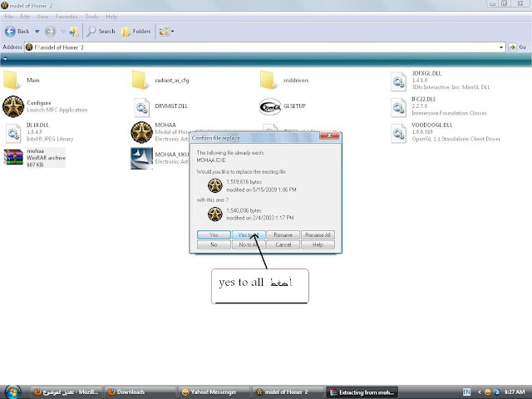Open the Favorites menu
Viewport: 532px width, 399px height.
click(x=66, y=17)
